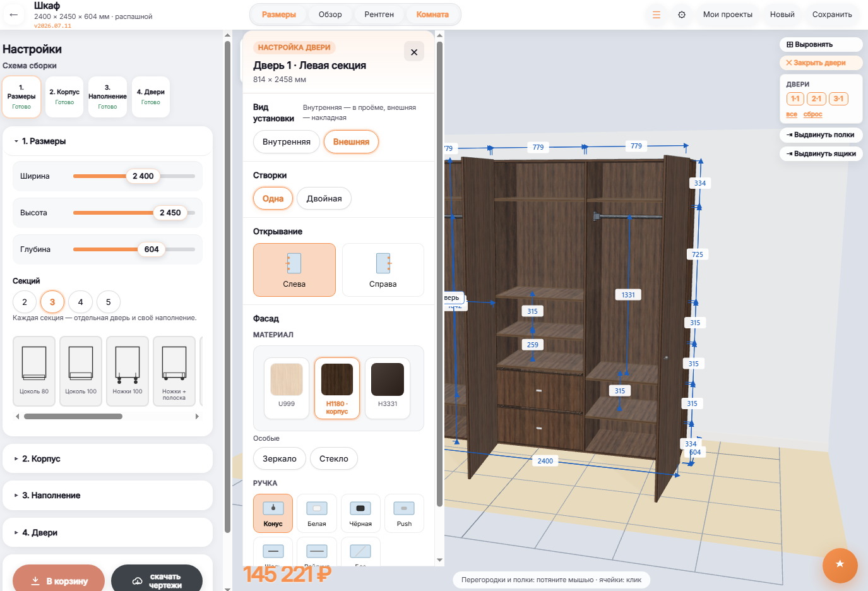Select the Конус handle icon
The image size is (868, 591).
click(x=273, y=508)
